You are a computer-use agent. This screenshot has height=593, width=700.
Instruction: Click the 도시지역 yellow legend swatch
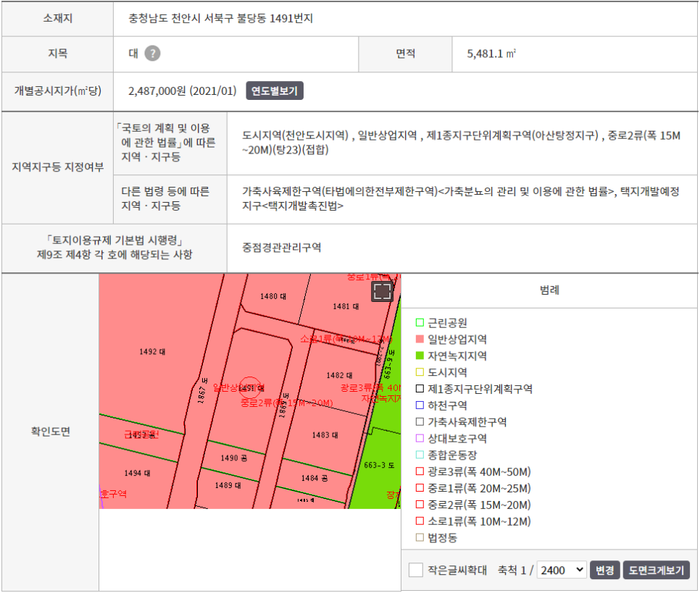pos(420,372)
